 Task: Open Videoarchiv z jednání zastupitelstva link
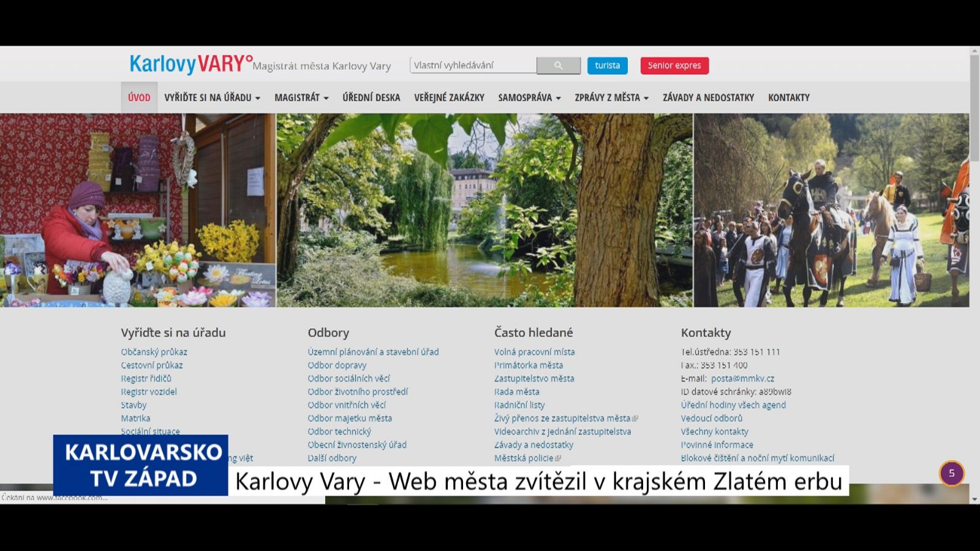coord(563,432)
